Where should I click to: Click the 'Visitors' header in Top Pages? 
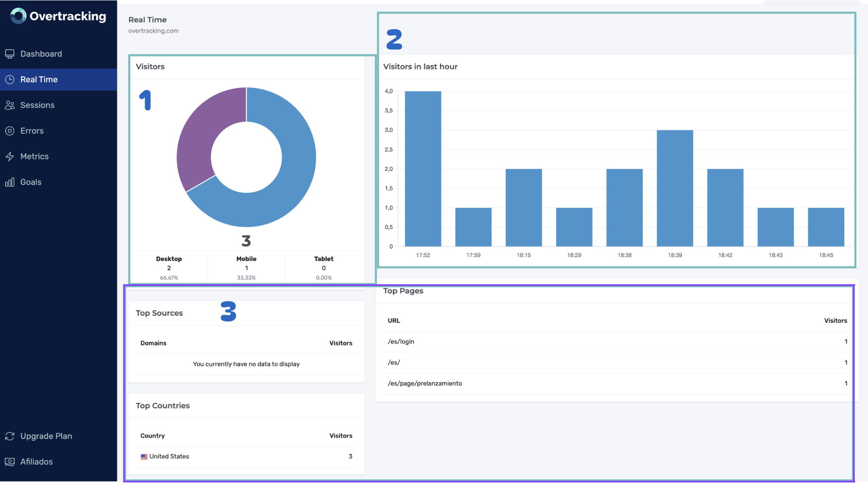[x=835, y=321]
